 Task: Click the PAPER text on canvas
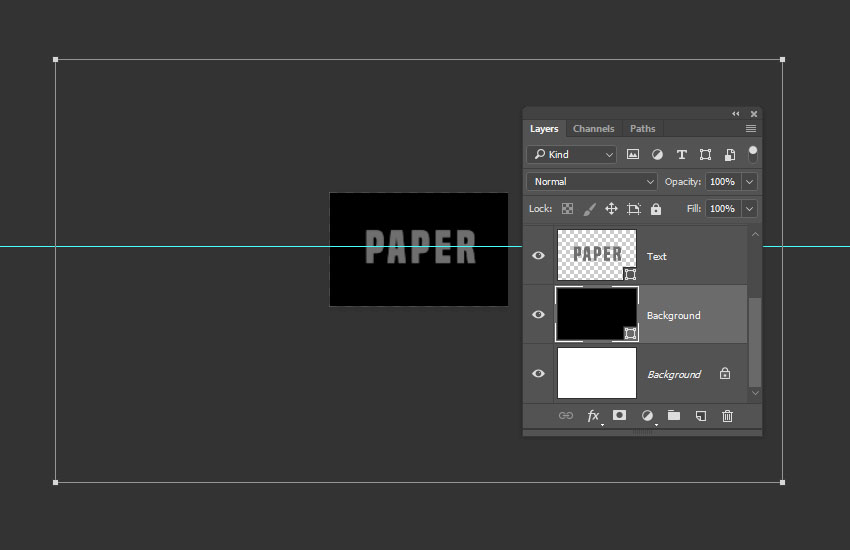[x=420, y=247]
